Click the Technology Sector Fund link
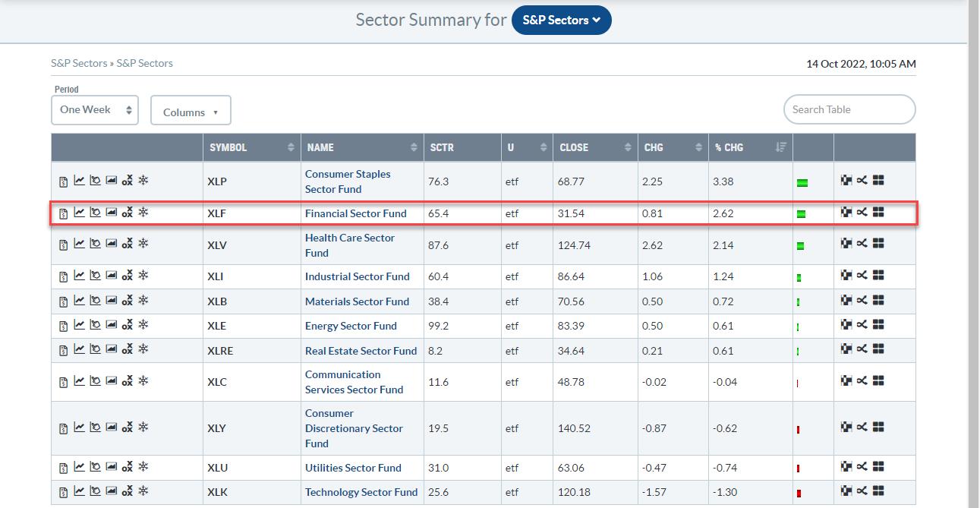The width and height of the screenshot is (980, 508). click(361, 492)
